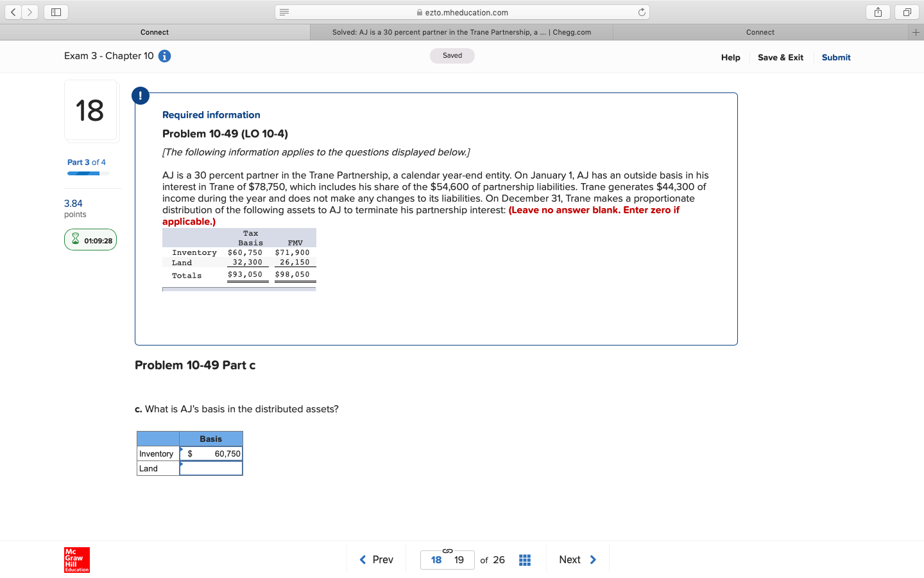The height and width of the screenshot is (578, 924).
Task: Click 'of 26' question count text
Action: click(492, 560)
